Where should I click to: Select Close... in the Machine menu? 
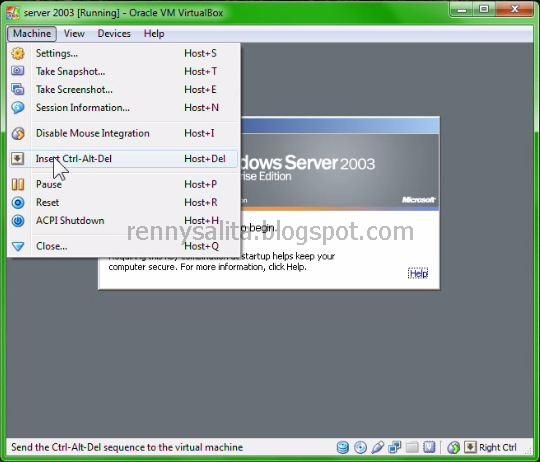[x=124, y=246]
